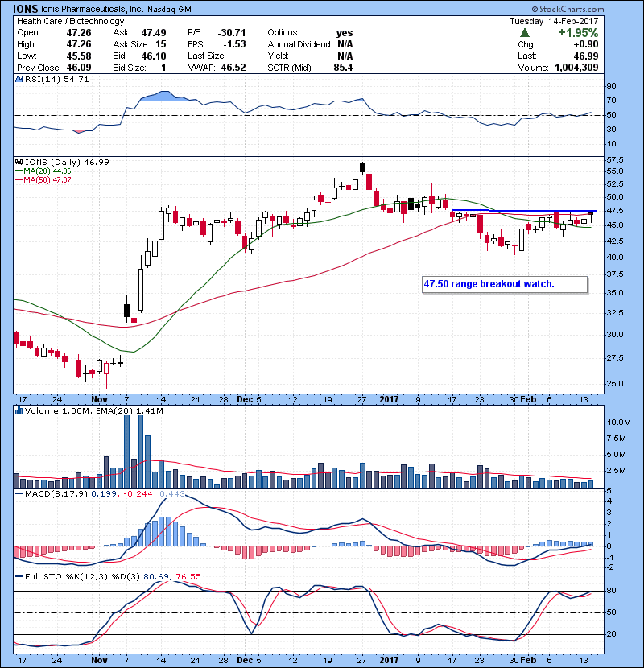Click the IONS (Daily) 46.99 label
This screenshot has width=644, height=668.
coord(67,163)
